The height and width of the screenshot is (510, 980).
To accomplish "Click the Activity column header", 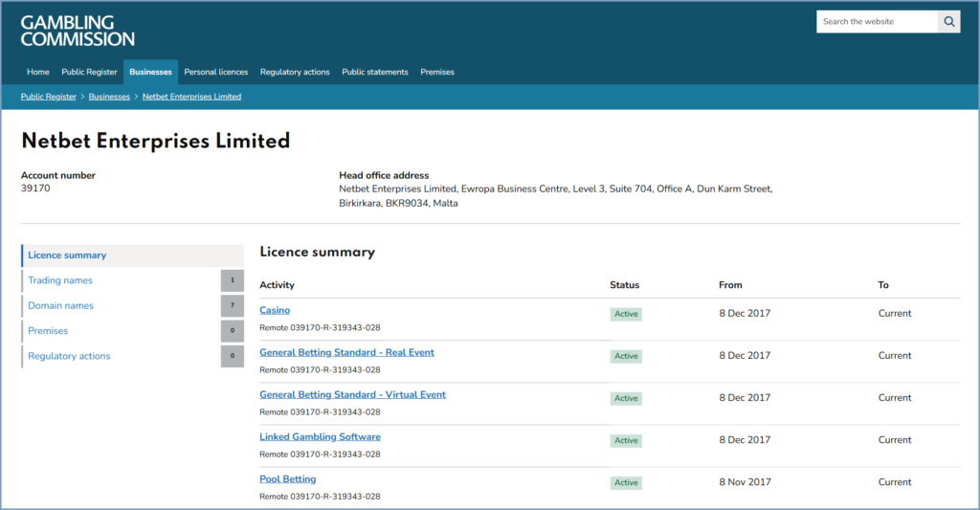I will click(277, 285).
